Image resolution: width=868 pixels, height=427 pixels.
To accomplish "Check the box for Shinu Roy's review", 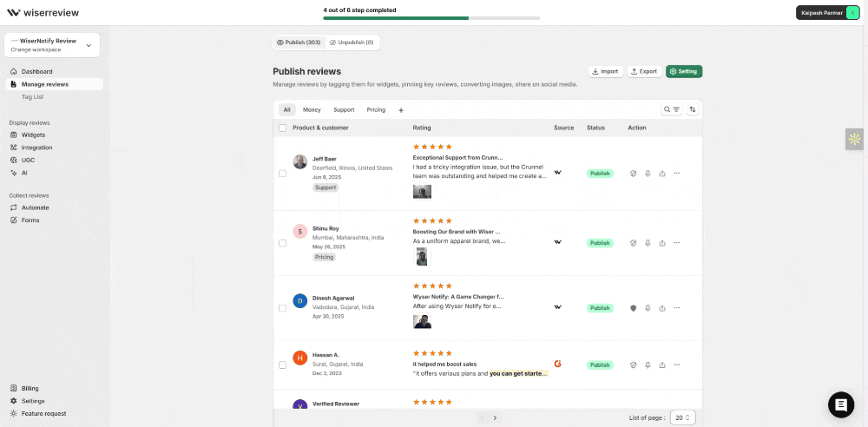I will pos(283,243).
